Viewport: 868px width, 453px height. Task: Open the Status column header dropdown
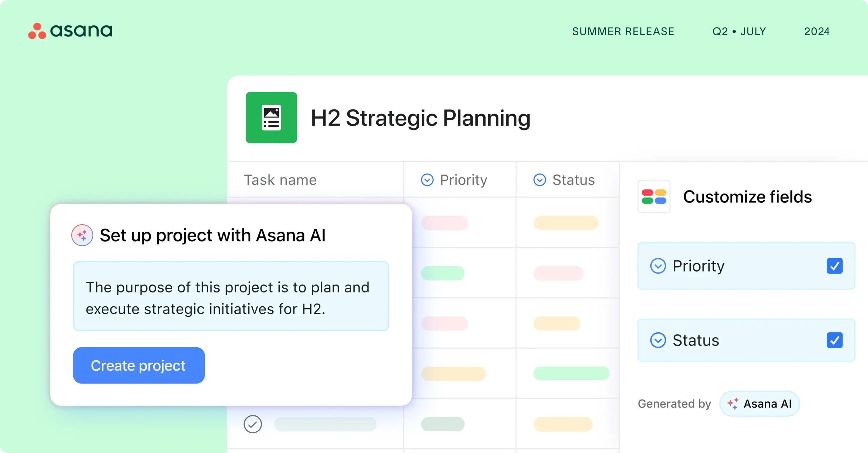point(540,180)
